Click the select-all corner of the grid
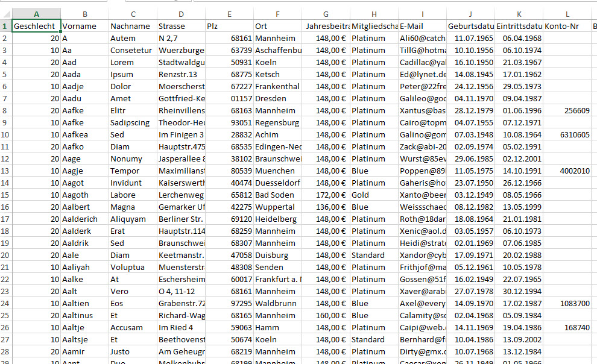This screenshot has height=364, width=597. click(x=5, y=14)
